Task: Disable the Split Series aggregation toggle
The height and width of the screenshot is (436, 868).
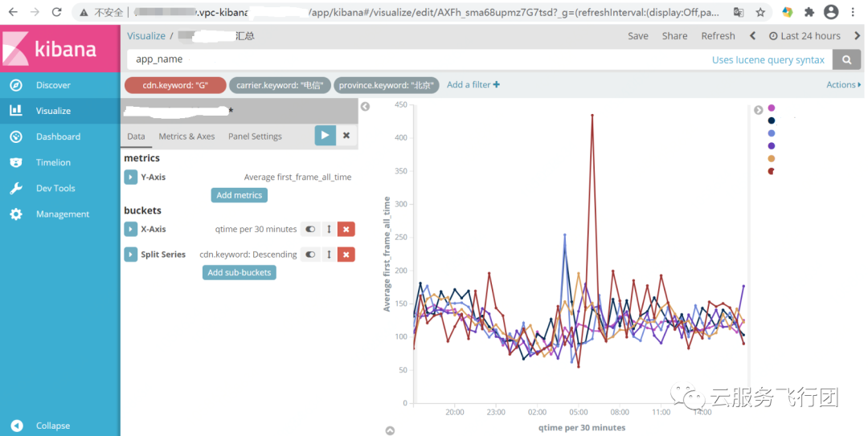Action: pyautogui.click(x=310, y=255)
